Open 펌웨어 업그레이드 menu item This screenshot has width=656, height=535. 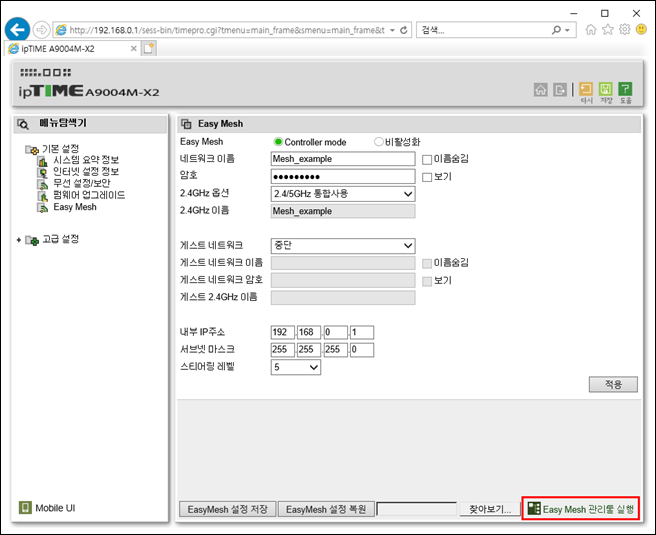[89, 195]
